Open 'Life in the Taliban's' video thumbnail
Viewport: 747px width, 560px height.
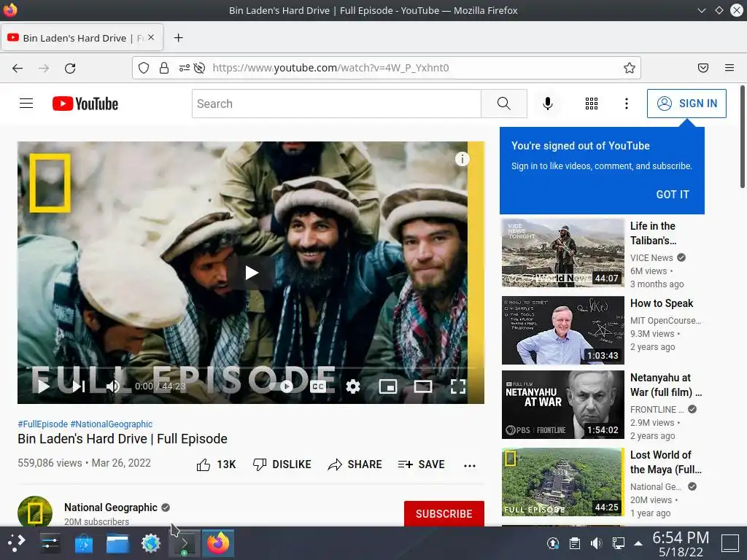562,253
